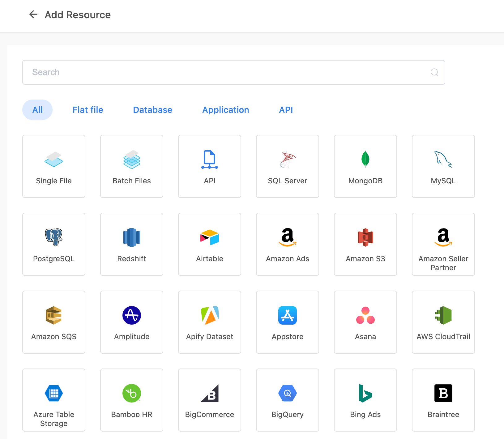Choose the Single File resource icon
Image resolution: width=504 pixels, height=439 pixels.
pos(54,159)
